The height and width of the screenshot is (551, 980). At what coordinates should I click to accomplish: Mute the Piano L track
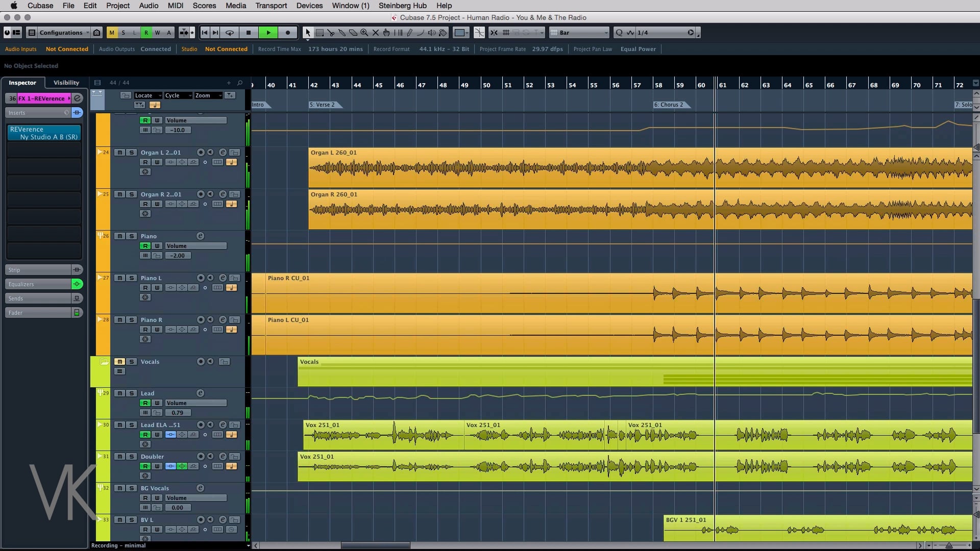pyautogui.click(x=119, y=278)
